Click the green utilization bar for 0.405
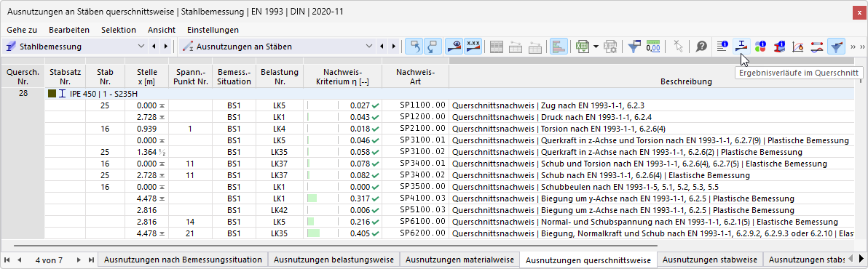Screen dimensions: 868x269 coord(313,233)
